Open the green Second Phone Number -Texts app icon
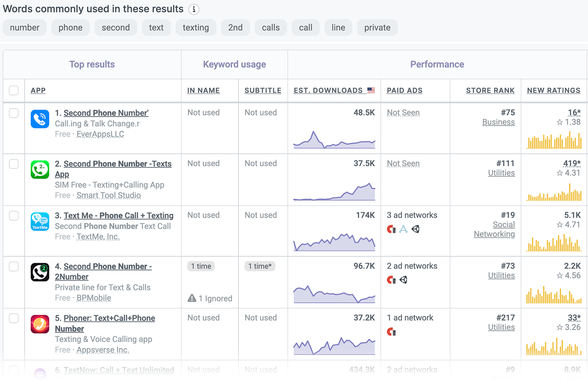 (40, 169)
